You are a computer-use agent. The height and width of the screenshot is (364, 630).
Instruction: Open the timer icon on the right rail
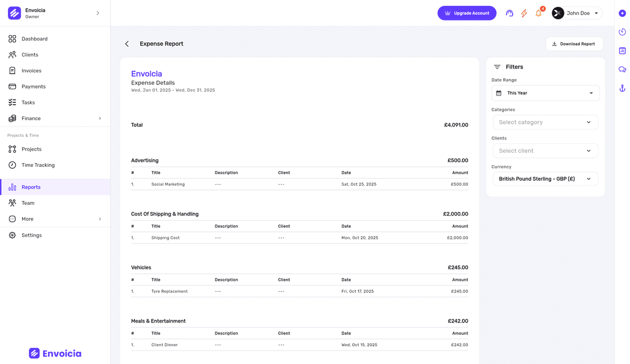pyautogui.click(x=622, y=31)
